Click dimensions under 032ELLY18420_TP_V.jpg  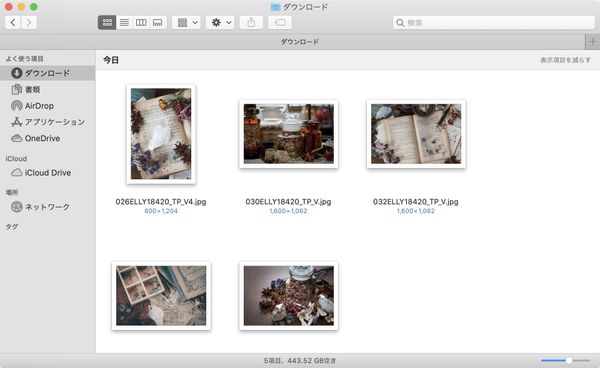point(416,211)
